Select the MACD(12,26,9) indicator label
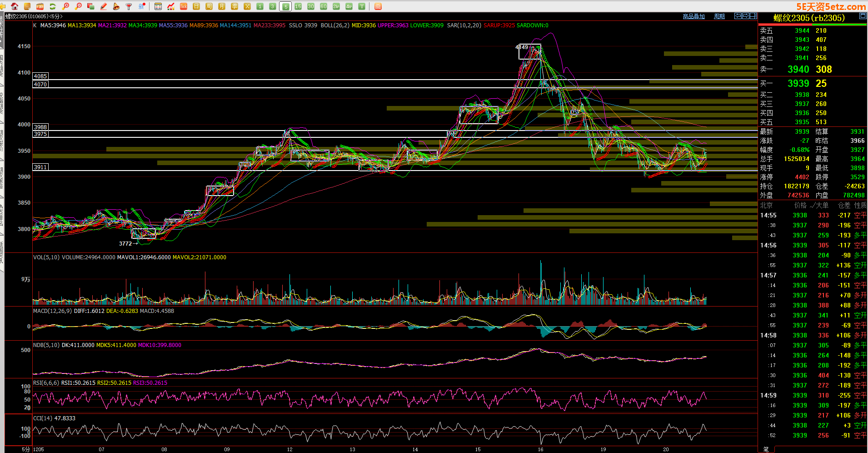The height and width of the screenshot is (453, 868). coord(52,311)
